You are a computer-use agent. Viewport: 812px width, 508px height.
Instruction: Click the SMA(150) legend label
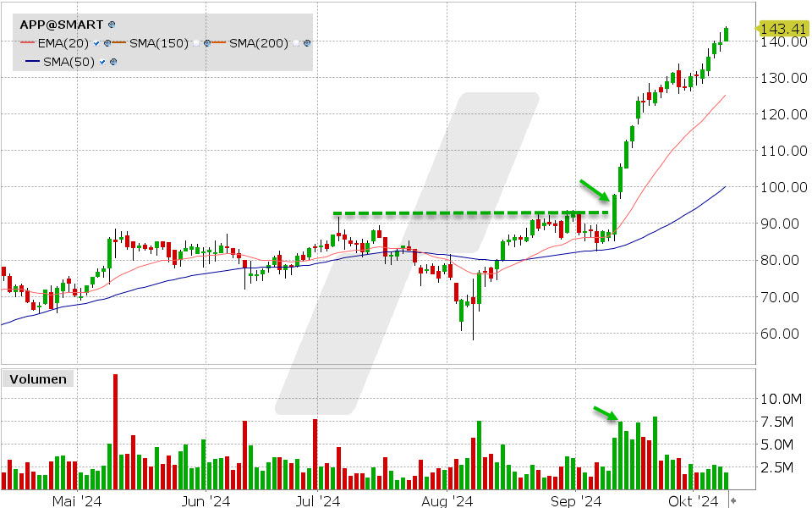coord(159,43)
